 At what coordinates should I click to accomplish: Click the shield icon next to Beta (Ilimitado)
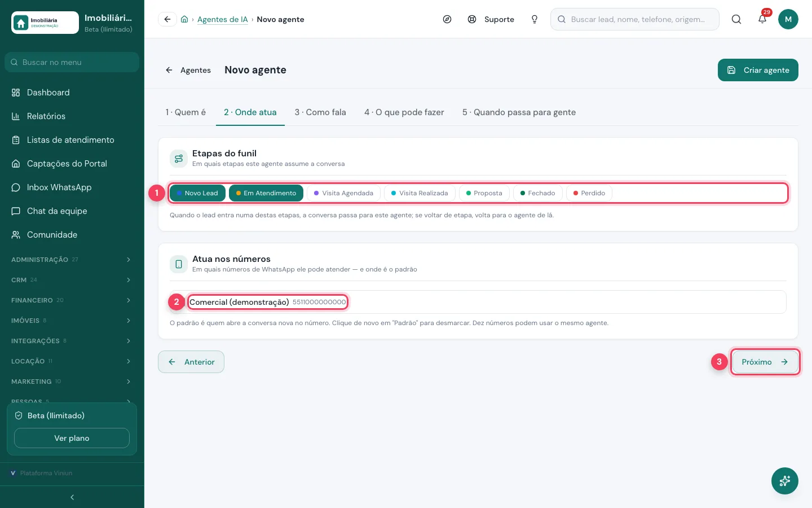19,415
